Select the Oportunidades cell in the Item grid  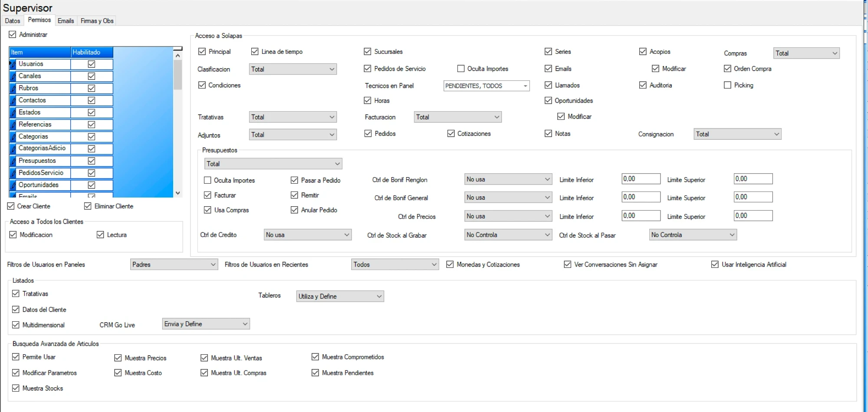[44, 185]
